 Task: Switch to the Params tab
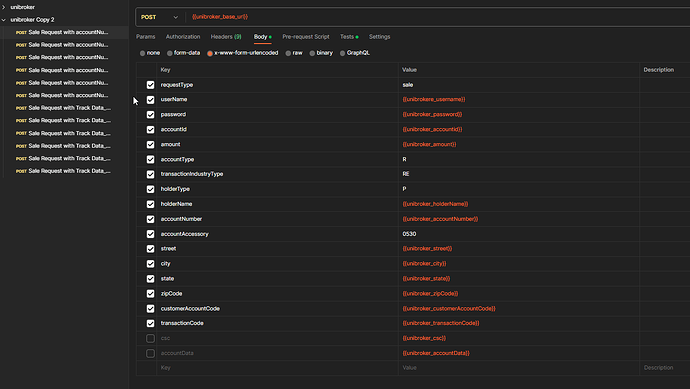pyautogui.click(x=146, y=37)
